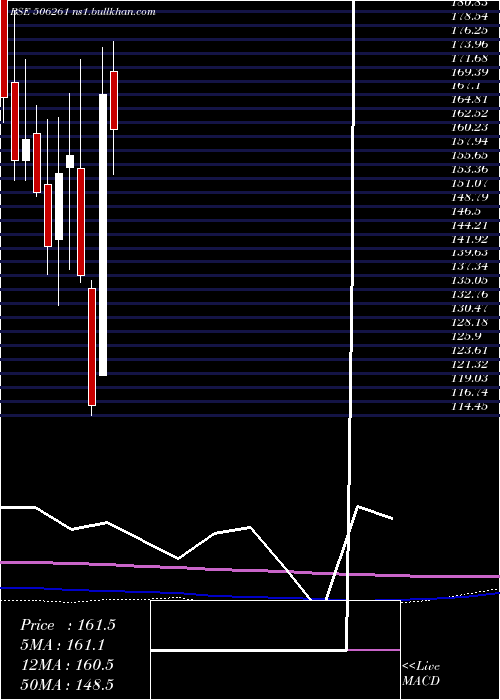
Task: Click the 176.25 price axis label
Action: (x=470, y=31)
